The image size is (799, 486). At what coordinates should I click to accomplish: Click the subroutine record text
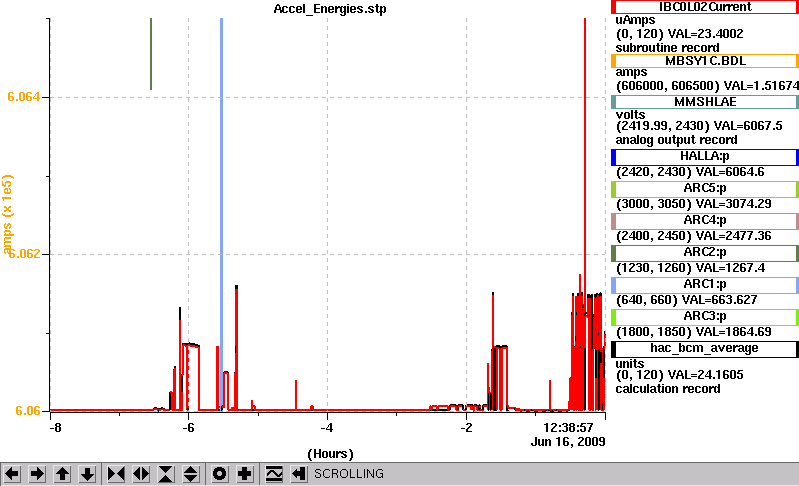tap(667, 48)
